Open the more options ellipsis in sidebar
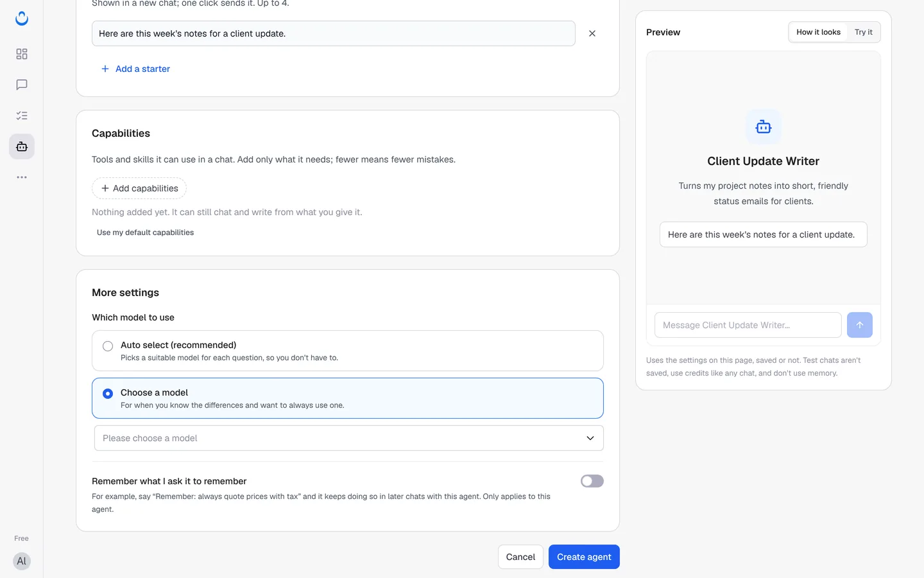 [22, 177]
